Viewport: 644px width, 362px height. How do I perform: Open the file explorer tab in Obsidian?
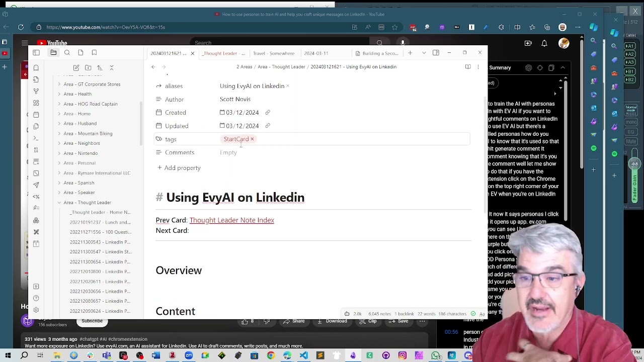[x=53, y=53]
